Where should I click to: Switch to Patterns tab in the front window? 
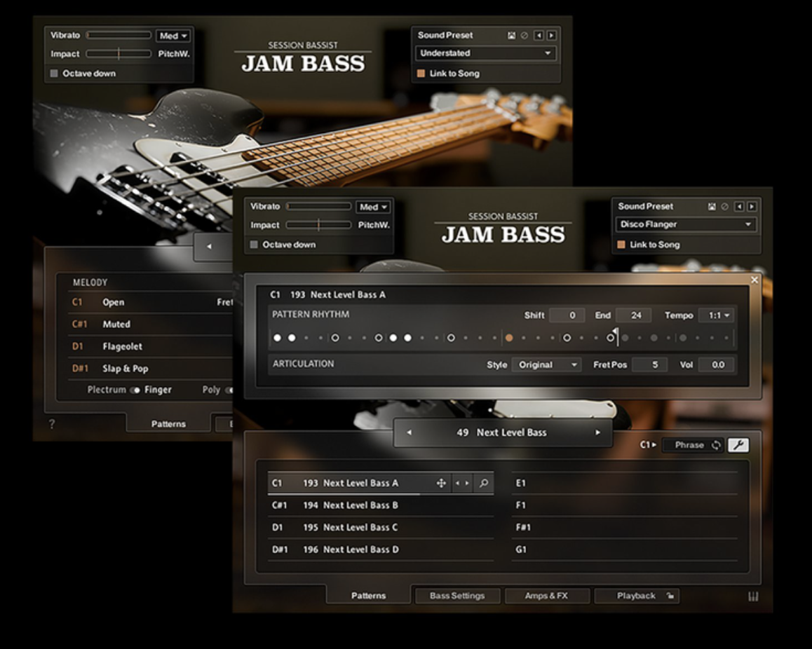pyautogui.click(x=369, y=596)
